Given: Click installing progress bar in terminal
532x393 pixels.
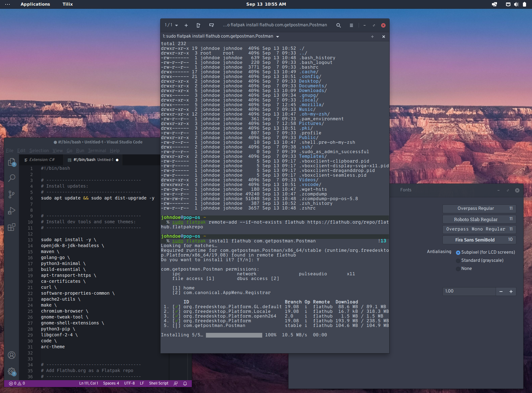Looking at the screenshot, I should pyautogui.click(x=234, y=335).
